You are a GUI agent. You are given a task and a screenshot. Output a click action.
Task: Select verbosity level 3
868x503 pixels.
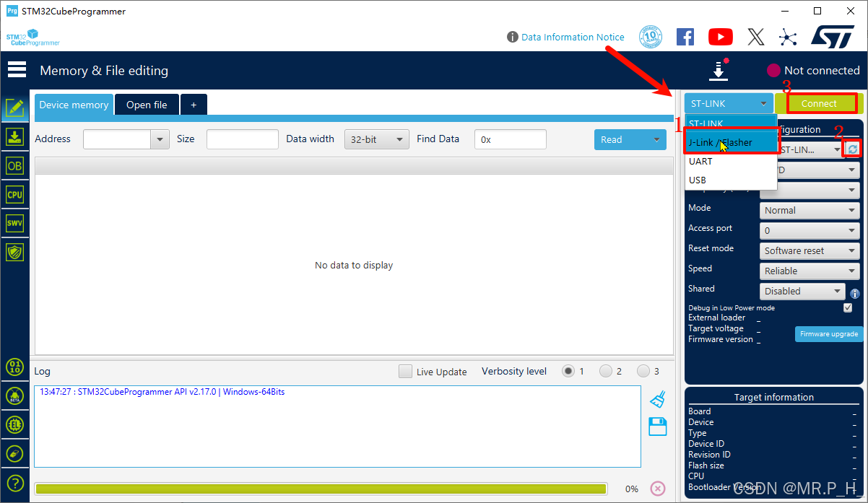pos(643,371)
